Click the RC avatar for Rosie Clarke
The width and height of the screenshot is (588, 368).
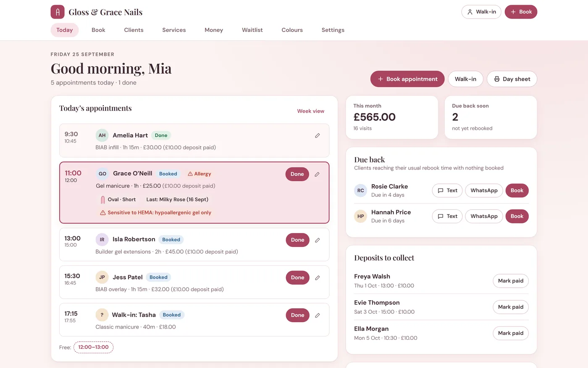(361, 191)
